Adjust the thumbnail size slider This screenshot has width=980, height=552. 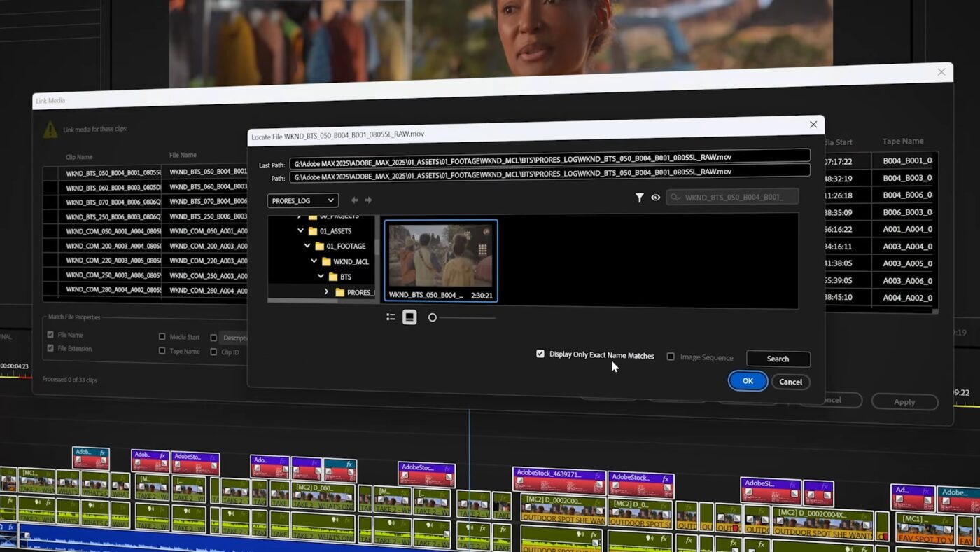click(433, 317)
